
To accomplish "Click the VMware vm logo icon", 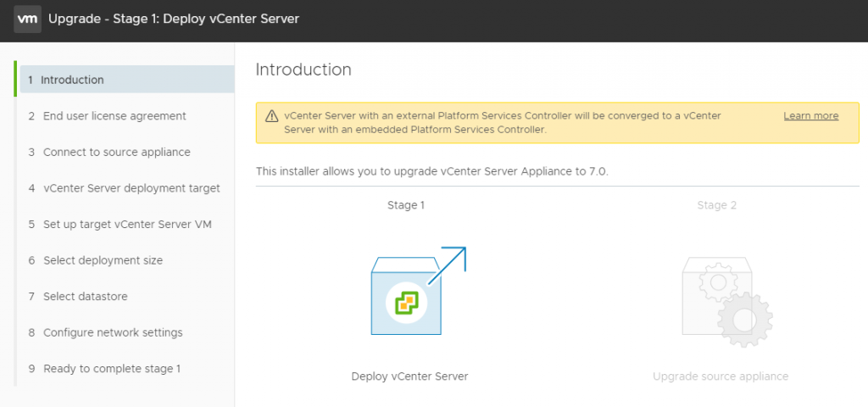I will pyautogui.click(x=28, y=20).
